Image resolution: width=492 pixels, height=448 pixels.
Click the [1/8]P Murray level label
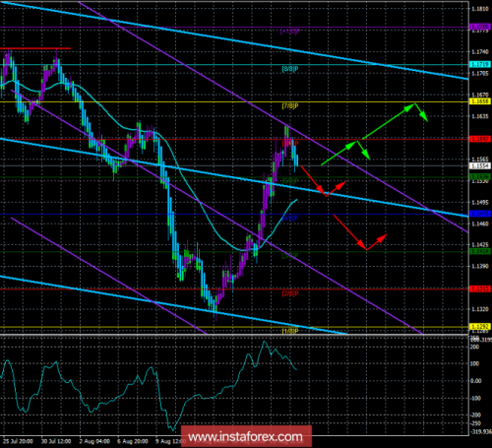click(x=290, y=331)
